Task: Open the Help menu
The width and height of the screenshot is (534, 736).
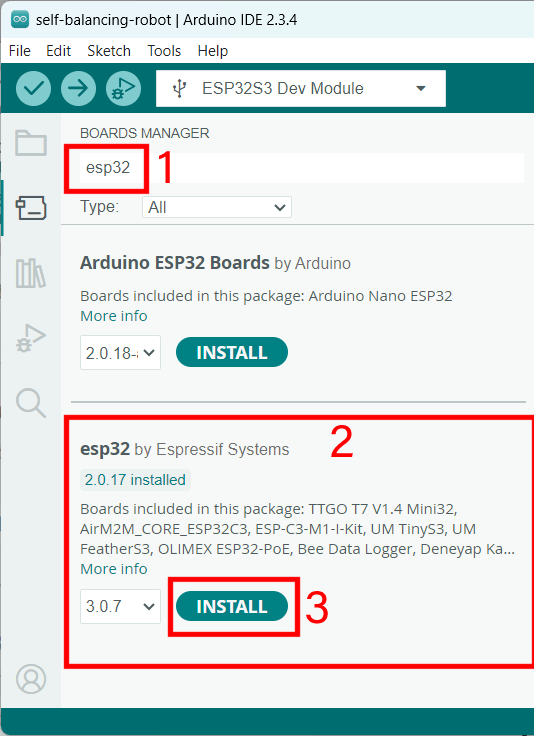Action: 213,51
